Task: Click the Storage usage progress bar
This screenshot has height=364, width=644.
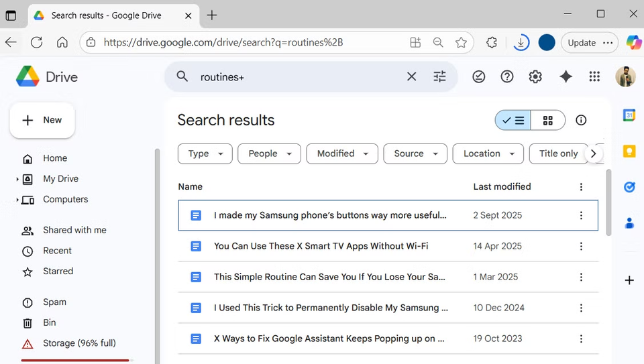Action: 75,360
